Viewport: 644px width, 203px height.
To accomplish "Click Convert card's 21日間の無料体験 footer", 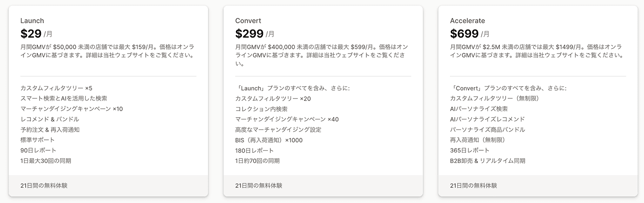I will pyautogui.click(x=259, y=186).
